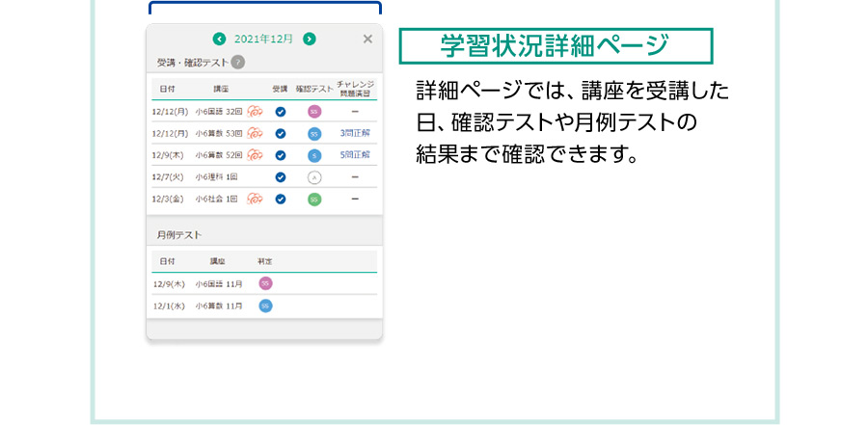Close the learning status panel with the X

pos(367,39)
